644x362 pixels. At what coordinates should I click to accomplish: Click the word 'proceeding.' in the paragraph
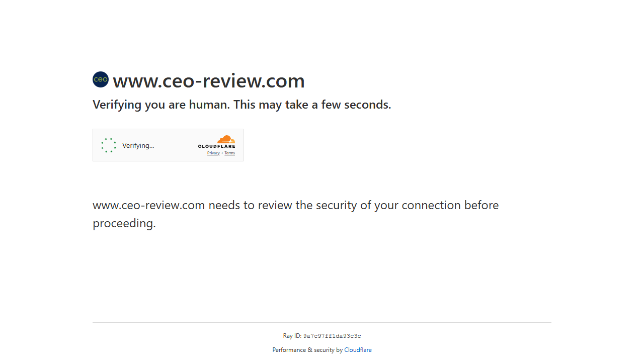click(124, 223)
